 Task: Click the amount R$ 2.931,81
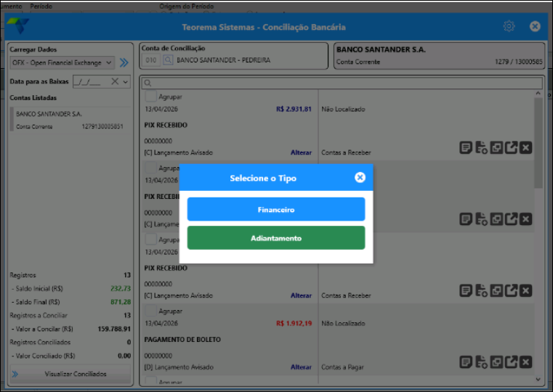click(294, 109)
